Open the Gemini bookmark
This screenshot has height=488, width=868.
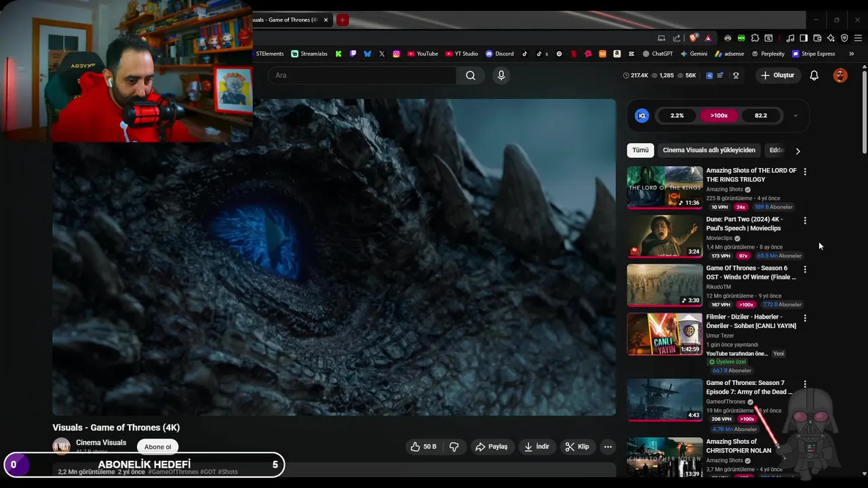tap(694, 54)
